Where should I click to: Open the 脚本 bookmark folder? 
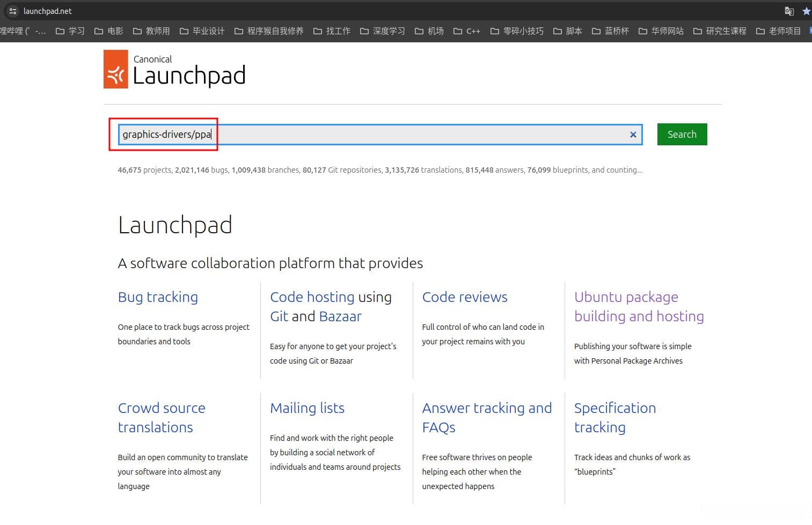coord(568,31)
